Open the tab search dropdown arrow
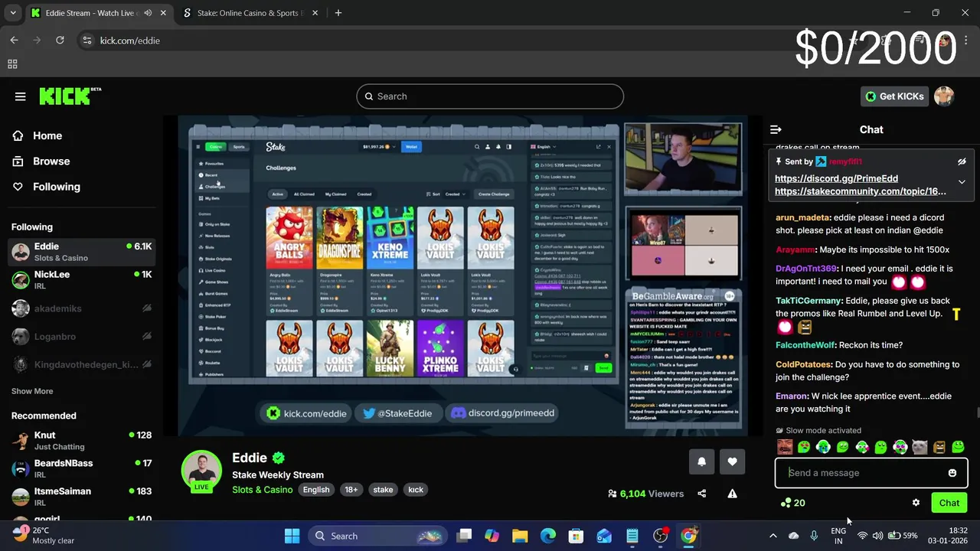The width and height of the screenshot is (980, 551). point(14,13)
